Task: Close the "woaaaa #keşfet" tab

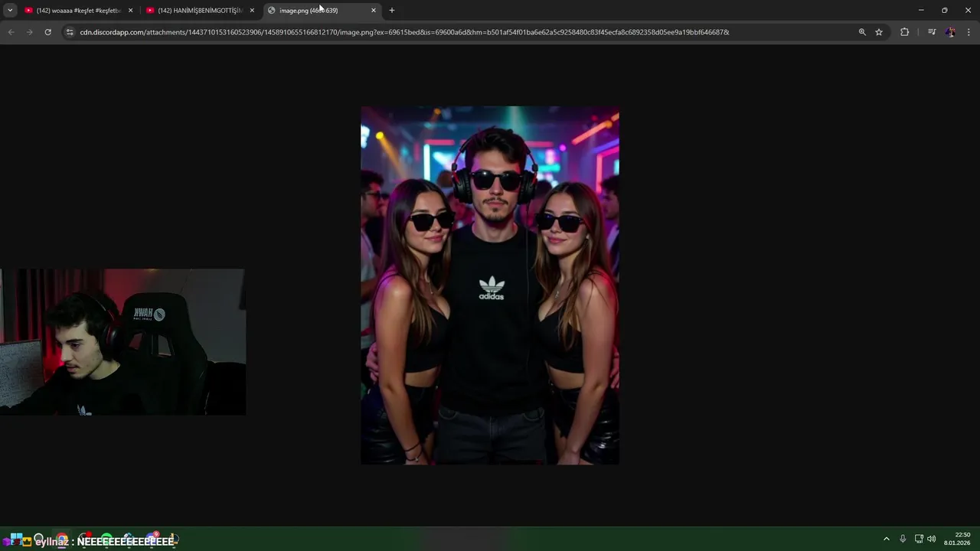Action: 130,10
